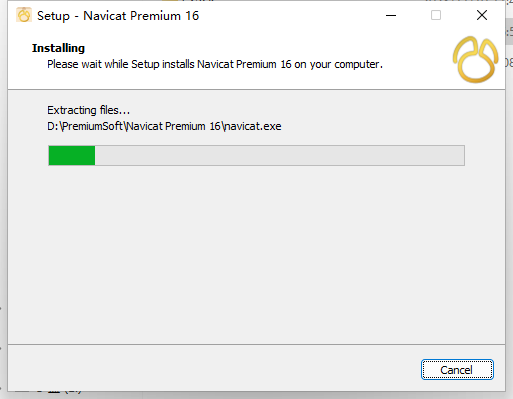Click the "Extracting files..." status label
Image resolution: width=513 pixels, height=399 pixels.
point(88,110)
